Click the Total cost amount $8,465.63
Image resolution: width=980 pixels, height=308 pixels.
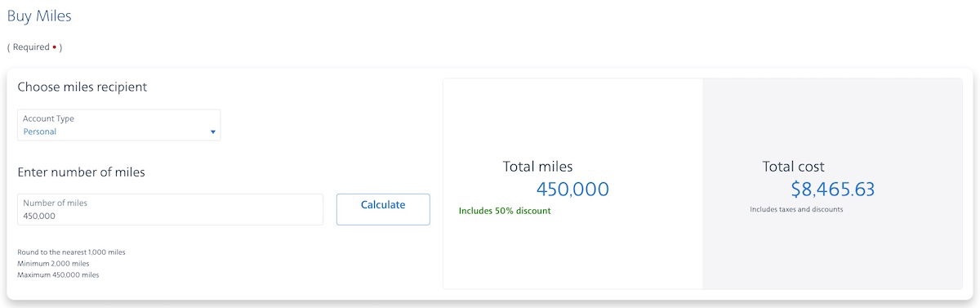click(833, 190)
